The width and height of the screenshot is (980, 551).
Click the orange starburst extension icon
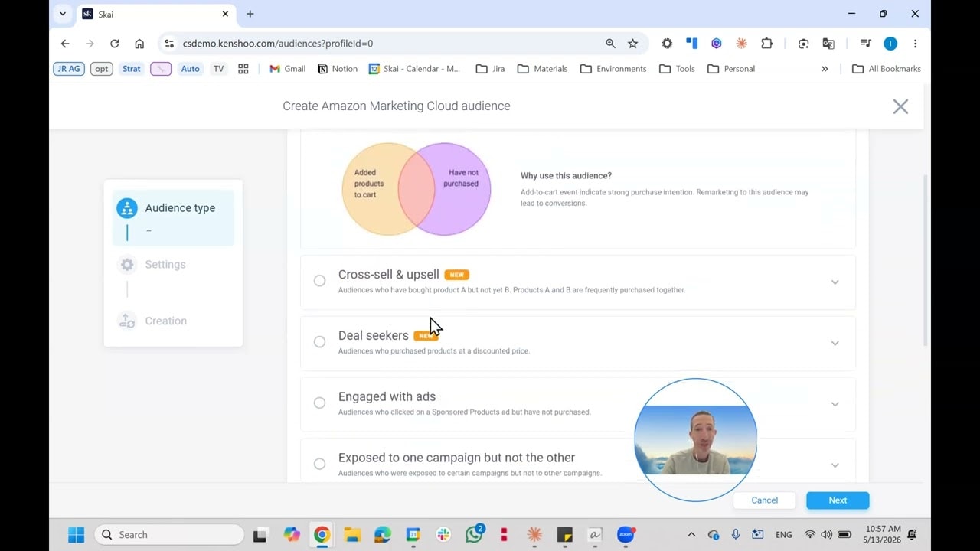tap(741, 44)
